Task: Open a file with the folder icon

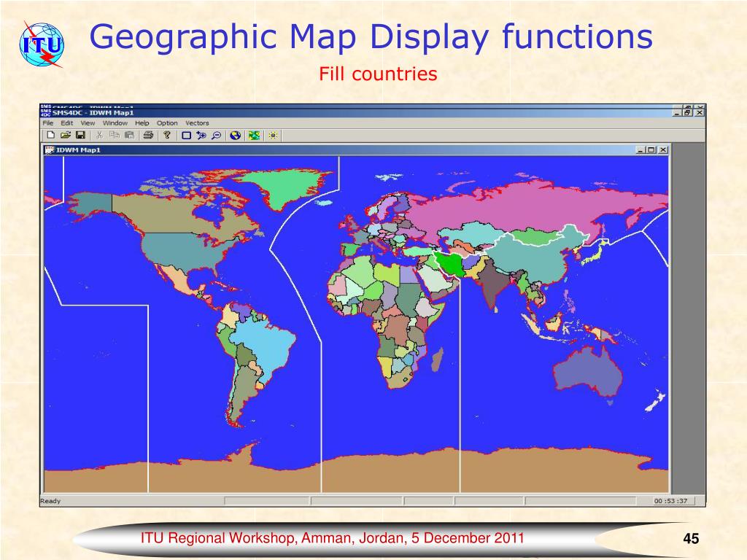Action: tap(65, 135)
